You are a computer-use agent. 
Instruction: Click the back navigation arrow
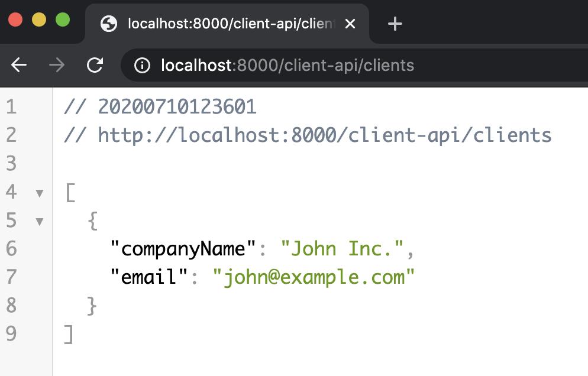(x=18, y=66)
